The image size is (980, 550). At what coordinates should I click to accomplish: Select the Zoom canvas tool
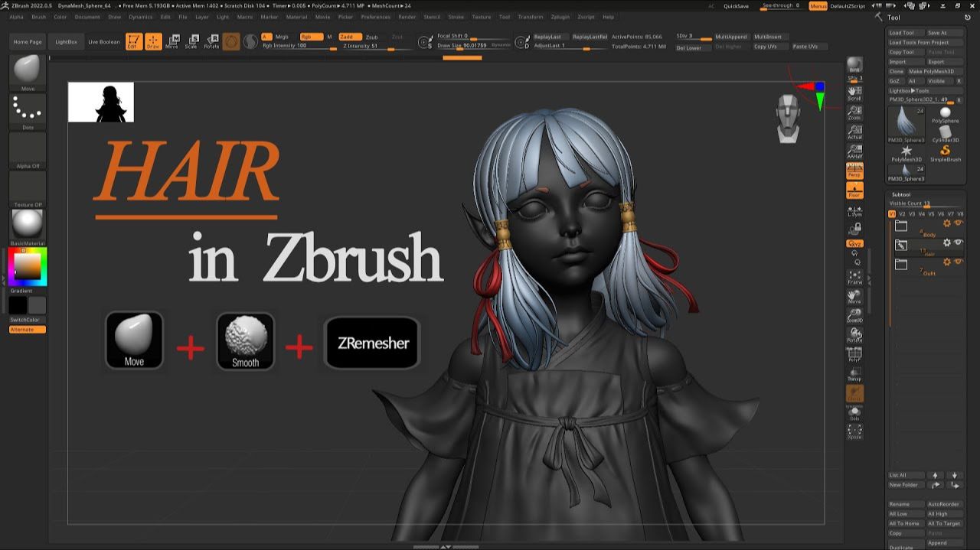(854, 112)
